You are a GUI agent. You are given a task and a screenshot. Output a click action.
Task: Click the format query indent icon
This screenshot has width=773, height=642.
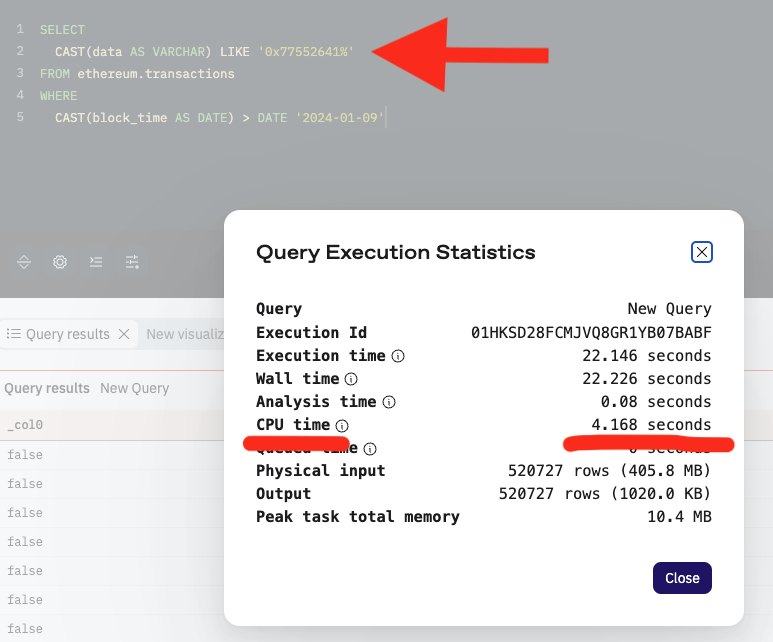coord(96,262)
